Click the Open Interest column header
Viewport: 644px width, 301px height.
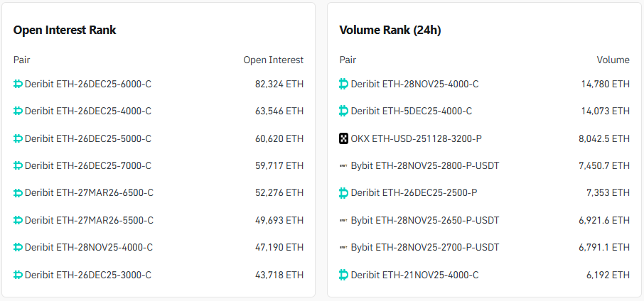[273, 60]
